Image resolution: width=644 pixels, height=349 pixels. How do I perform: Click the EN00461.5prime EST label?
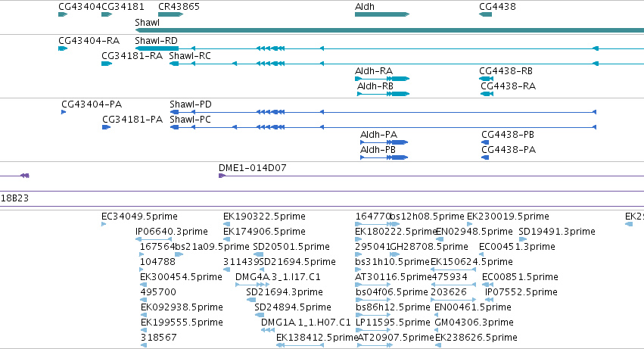pyautogui.click(x=473, y=308)
